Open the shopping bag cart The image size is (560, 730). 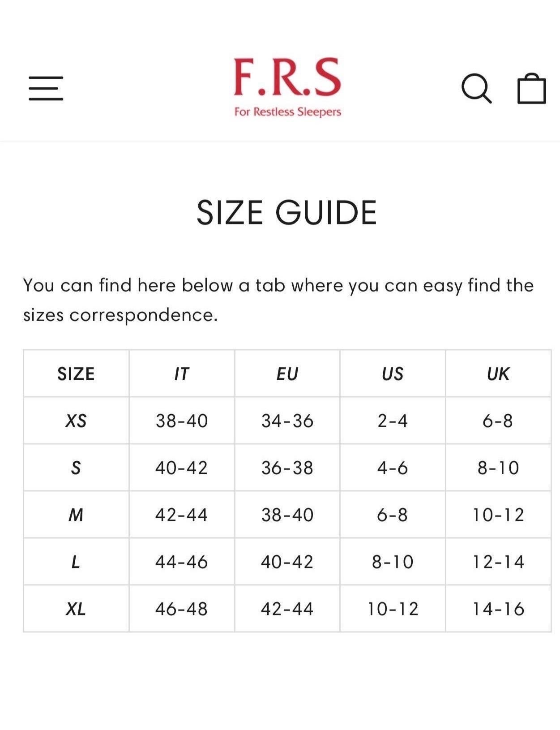[531, 88]
